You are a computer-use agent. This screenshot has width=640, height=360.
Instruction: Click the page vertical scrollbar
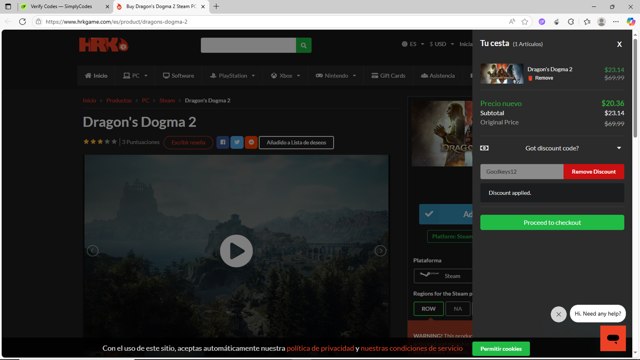tap(635, 89)
